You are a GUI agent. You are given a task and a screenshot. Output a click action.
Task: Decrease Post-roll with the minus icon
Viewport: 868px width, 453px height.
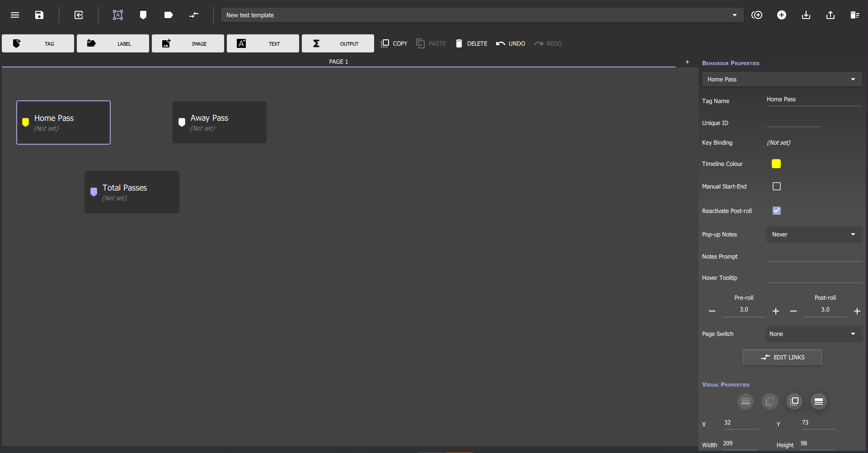793,311
